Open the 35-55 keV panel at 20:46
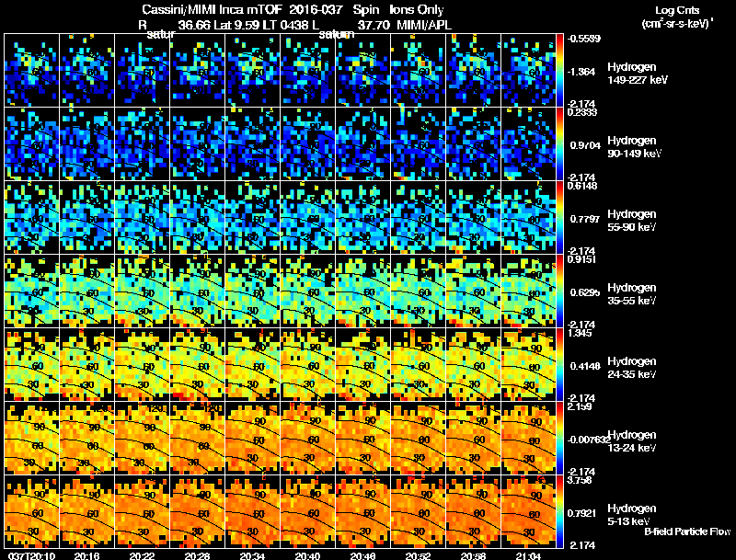Screen dimensions: 736x560 [362, 291]
